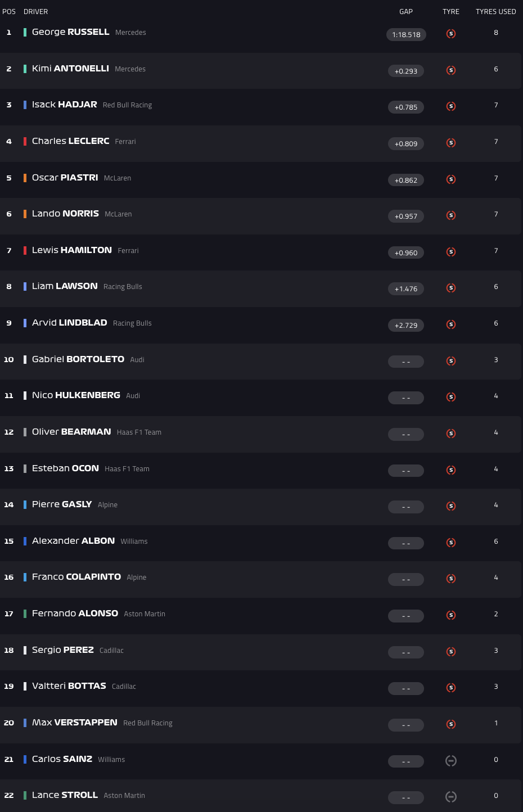Click Lance Stroll's empty tyre icon
Viewport: 523px width, 812px height.
(451, 797)
